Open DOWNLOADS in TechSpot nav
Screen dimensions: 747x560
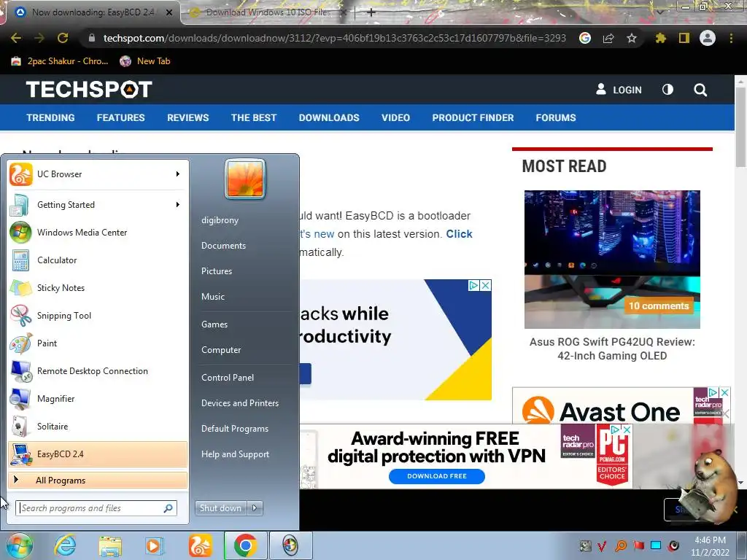[x=329, y=117]
